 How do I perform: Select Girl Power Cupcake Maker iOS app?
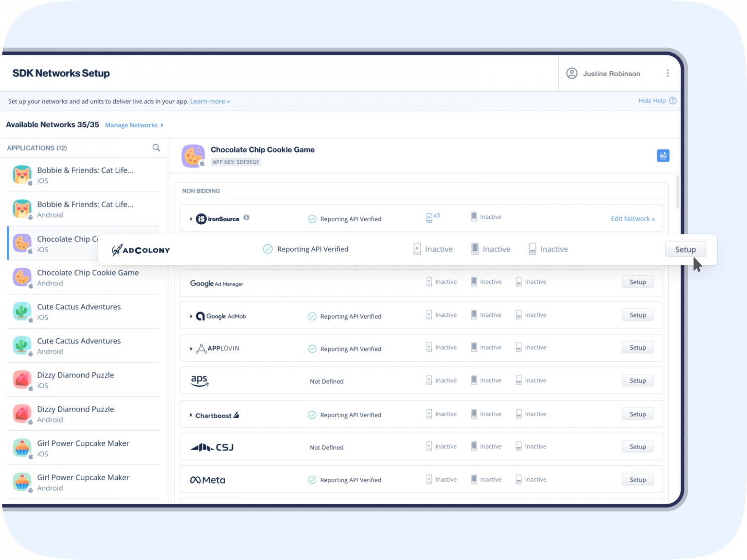[83, 448]
